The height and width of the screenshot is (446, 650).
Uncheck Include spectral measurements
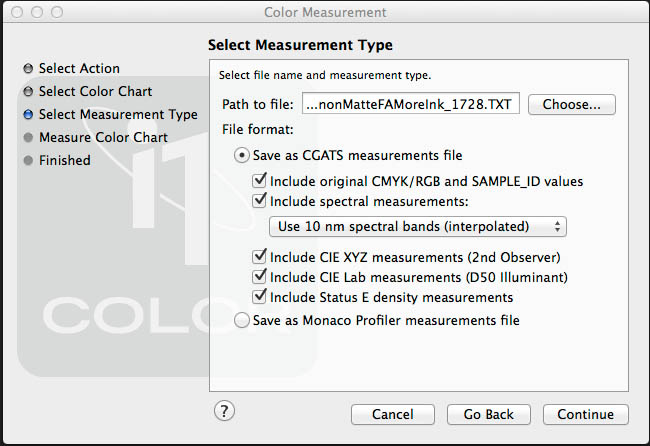pos(261,201)
